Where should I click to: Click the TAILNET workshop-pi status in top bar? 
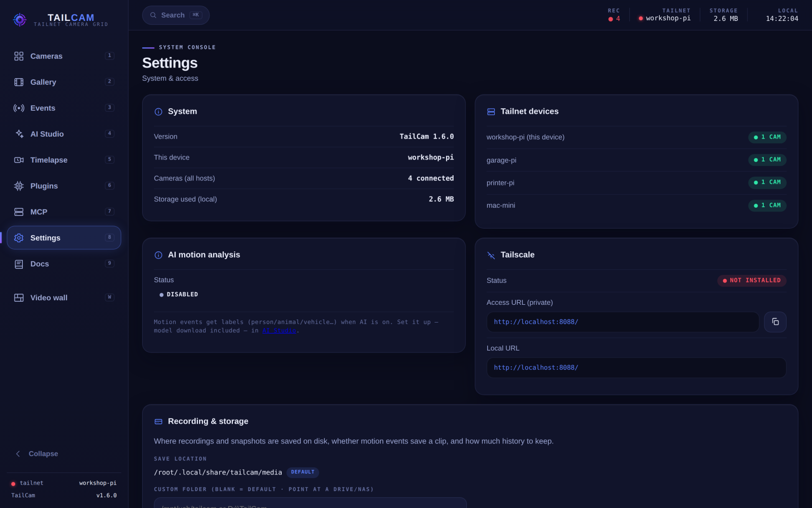[664, 15]
